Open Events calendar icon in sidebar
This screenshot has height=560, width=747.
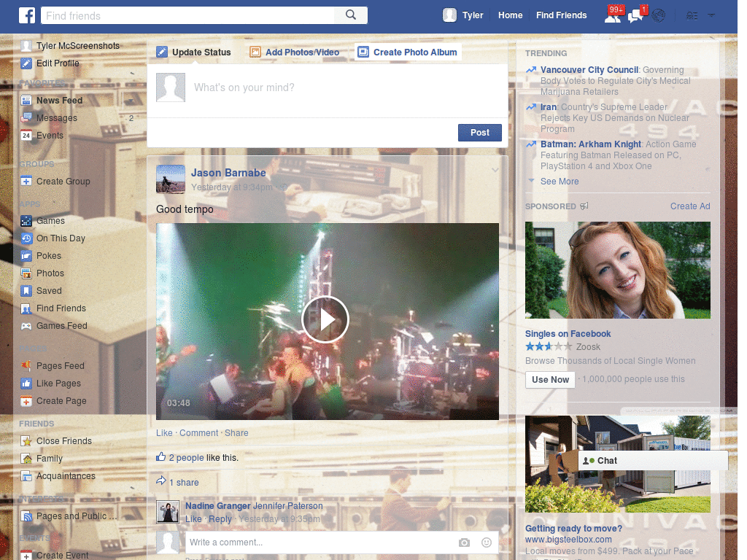26,136
